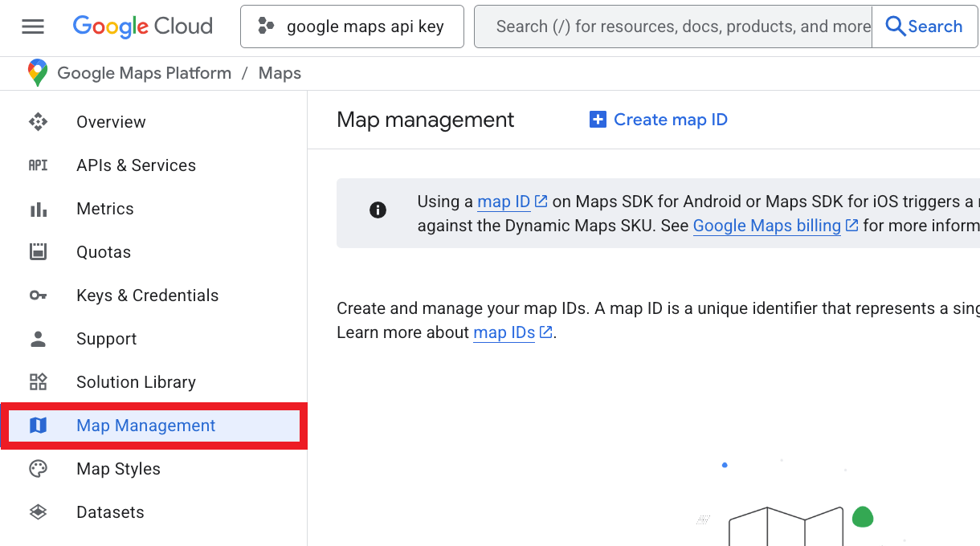
Task: Click the Quotas sidebar icon
Action: pyautogui.click(x=38, y=252)
